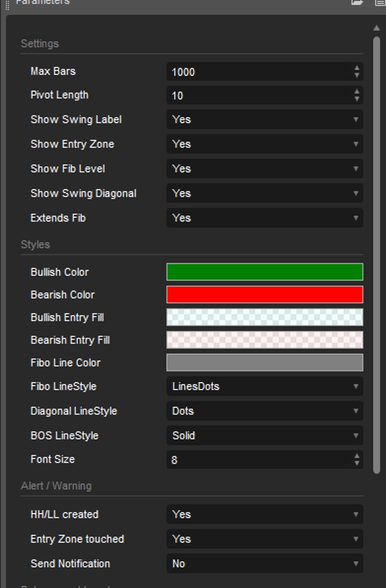Open the Show Fib Level dropdown
Screen dimensions: 386x588
(265, 169)
